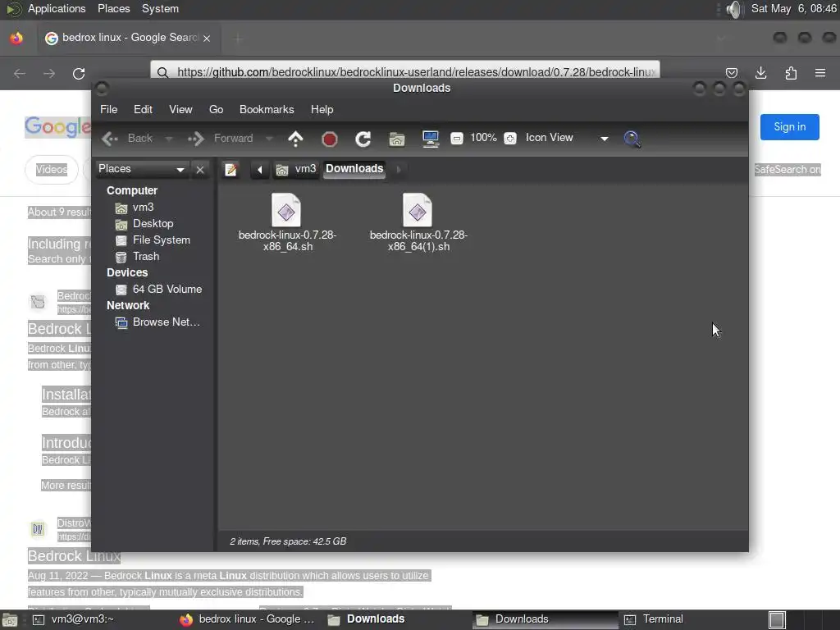Click Downloads path bar button
840x630 pixels.
coord(354,169)
